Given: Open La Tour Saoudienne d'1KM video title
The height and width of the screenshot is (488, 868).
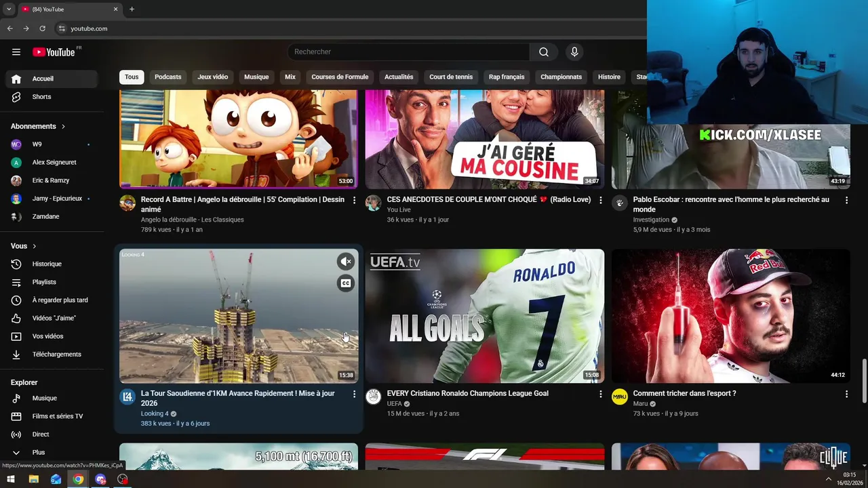Looking at the screenshot, I should [237, 399].
